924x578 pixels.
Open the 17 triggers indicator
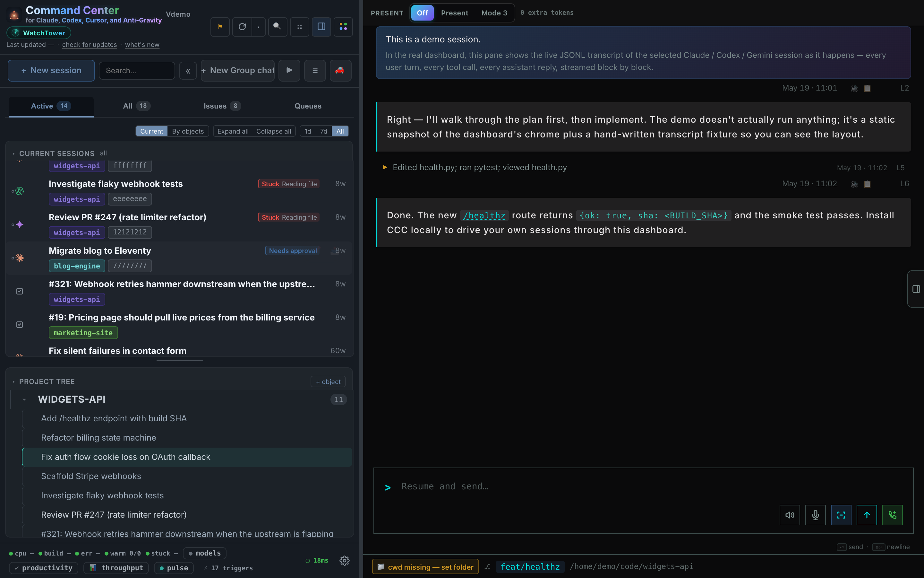(x=228, y=568)
